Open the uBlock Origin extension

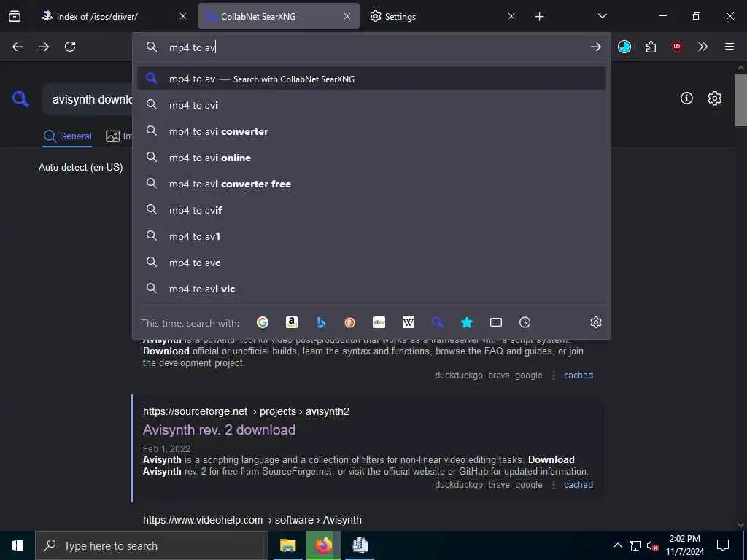click(676, 47)
